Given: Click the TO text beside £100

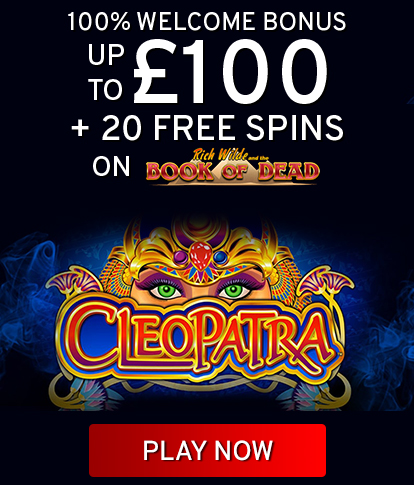Looking at the screenshot, I should (x=107, y=89).
